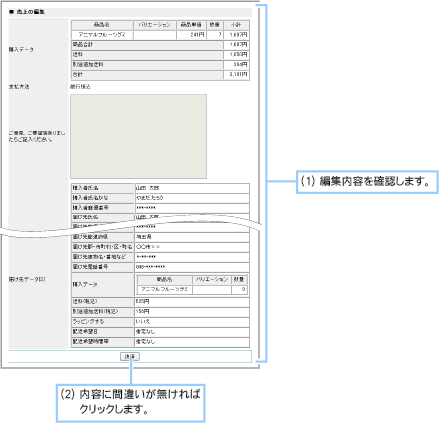Click the section title at page top
This screenshot has height=423, width=439.
27,12
